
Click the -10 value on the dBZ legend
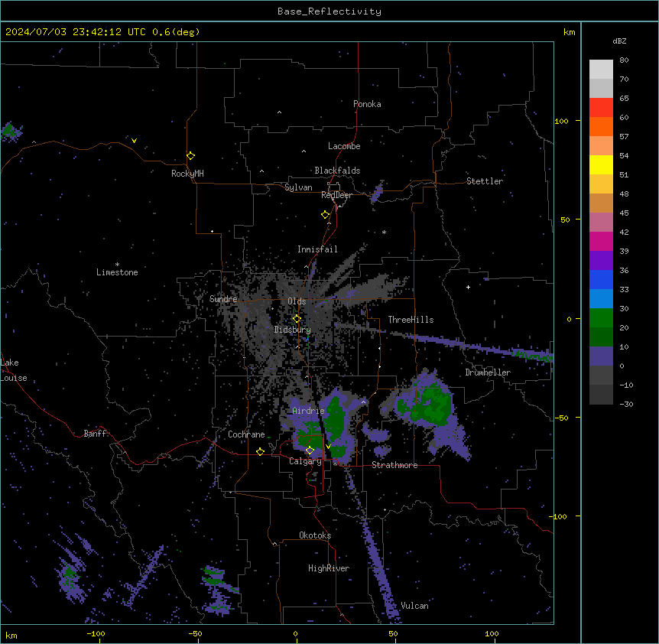(626, 385)
